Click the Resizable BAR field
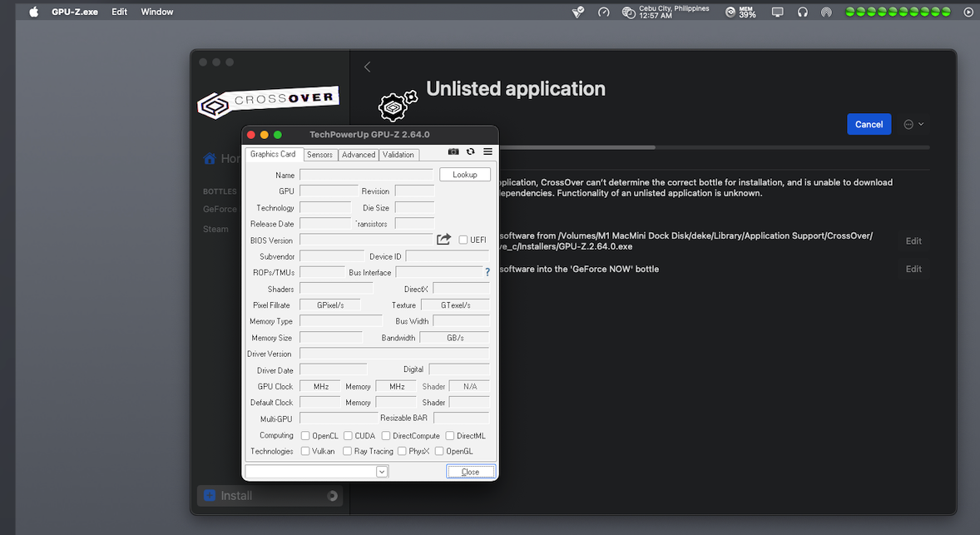This screenshot has width=980, height=535. click(461, 418)
